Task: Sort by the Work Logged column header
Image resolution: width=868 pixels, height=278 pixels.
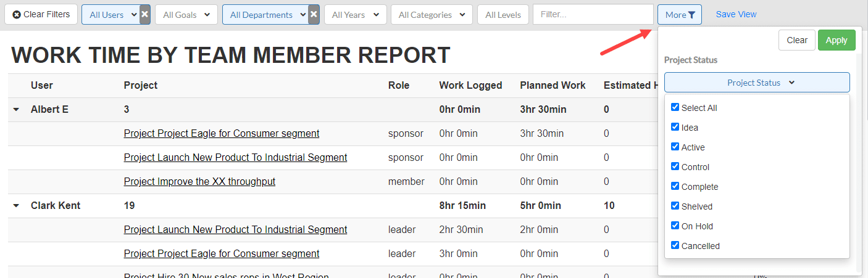Action: pos(470,86)
